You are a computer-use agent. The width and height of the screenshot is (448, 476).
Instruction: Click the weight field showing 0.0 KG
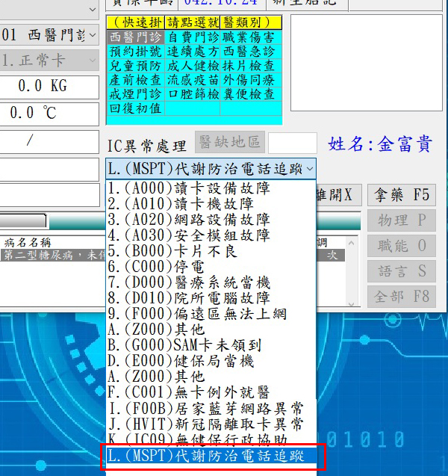click(49, 86)
